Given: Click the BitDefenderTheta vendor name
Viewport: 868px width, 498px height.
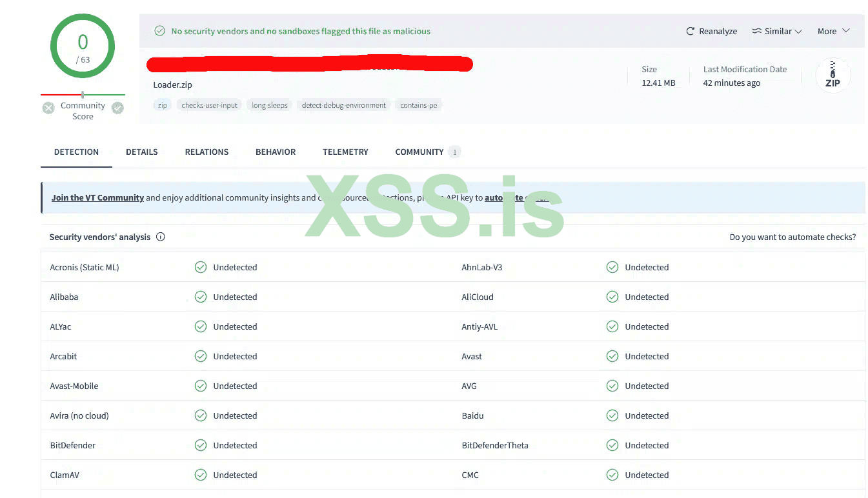Looking at the screenshot, I should (495, 445).
